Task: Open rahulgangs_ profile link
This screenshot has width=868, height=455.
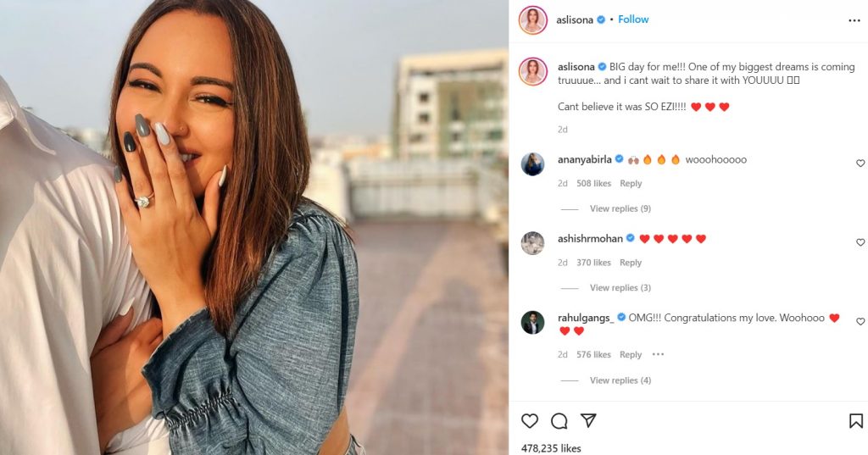Action: click(x=586, y=318)
